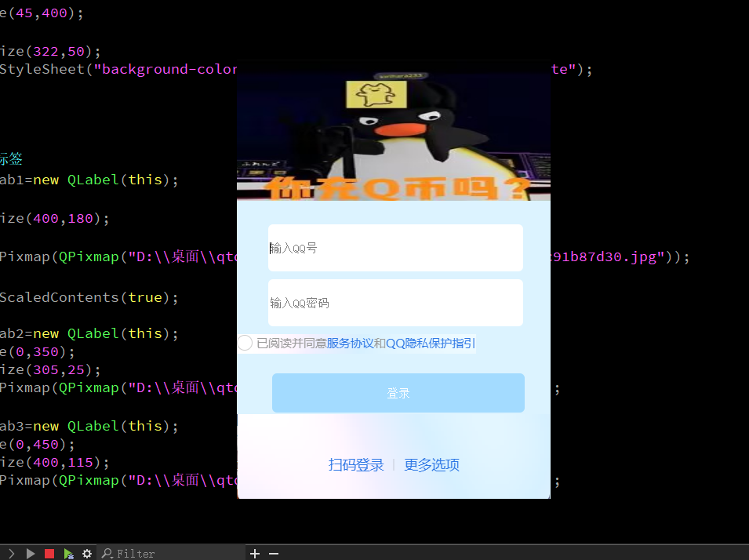Click the QQ number input field
749x560 pixels.
click(x=395, y=248)
